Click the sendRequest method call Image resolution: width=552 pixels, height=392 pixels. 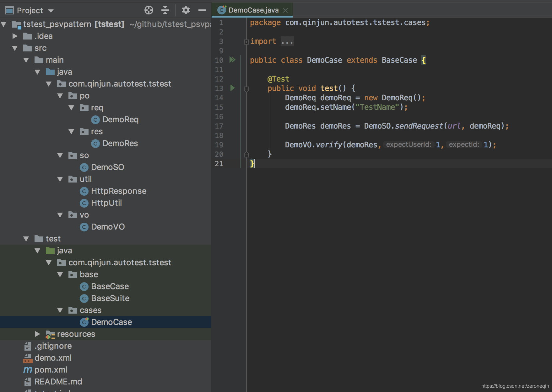(x=419, y=126)
